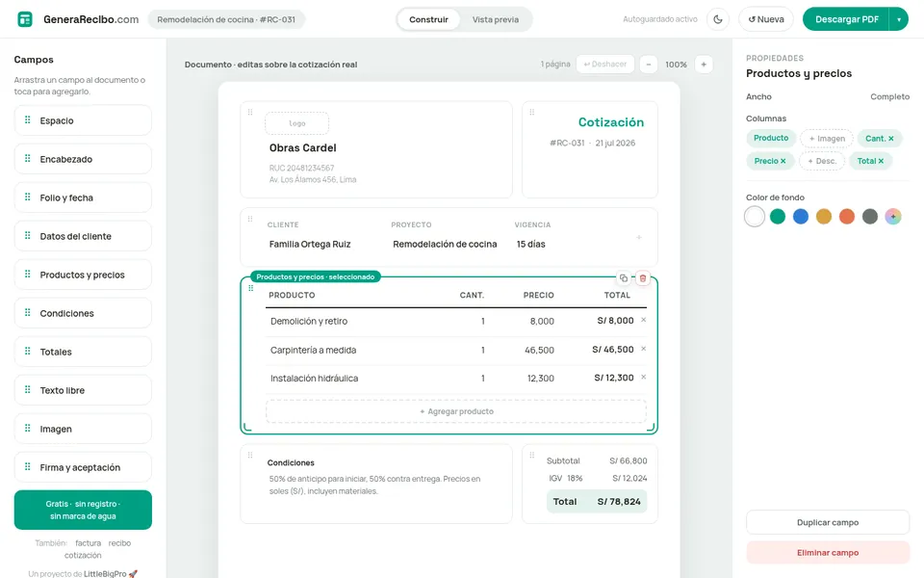Click the Eliminar campo button

828,553
